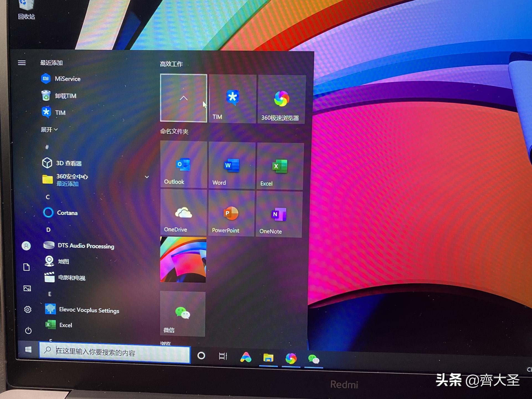The width and height of the screenshot is (532, 399).
Task: Launch PowerPoint tile
Action: click(x=231, y=213)
